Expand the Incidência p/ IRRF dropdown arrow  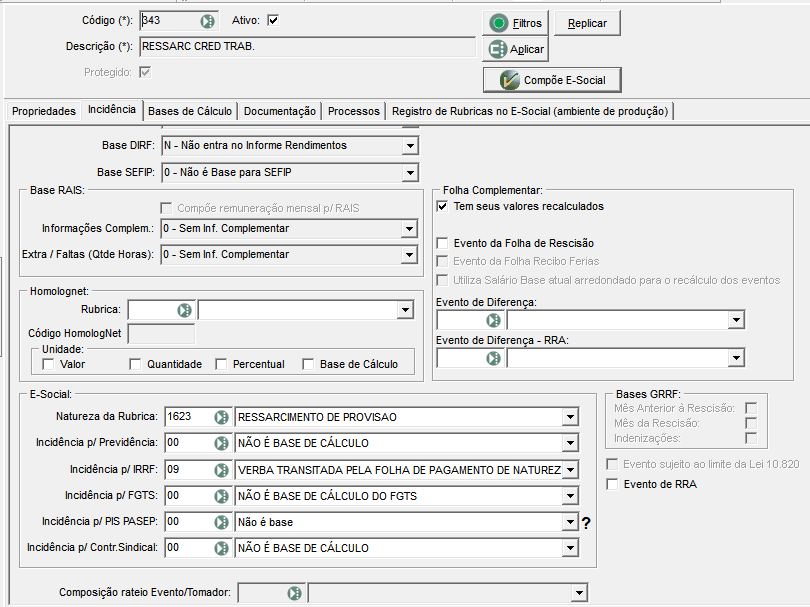(570, 470)
